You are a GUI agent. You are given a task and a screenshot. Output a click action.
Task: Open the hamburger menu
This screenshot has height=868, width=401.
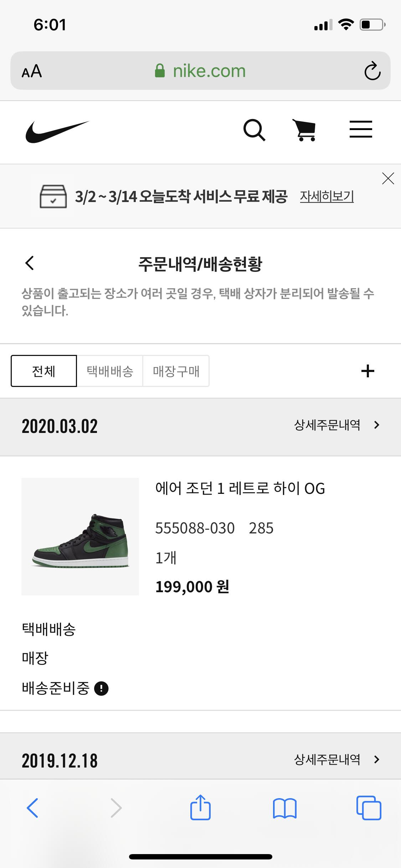click(360, 129)
